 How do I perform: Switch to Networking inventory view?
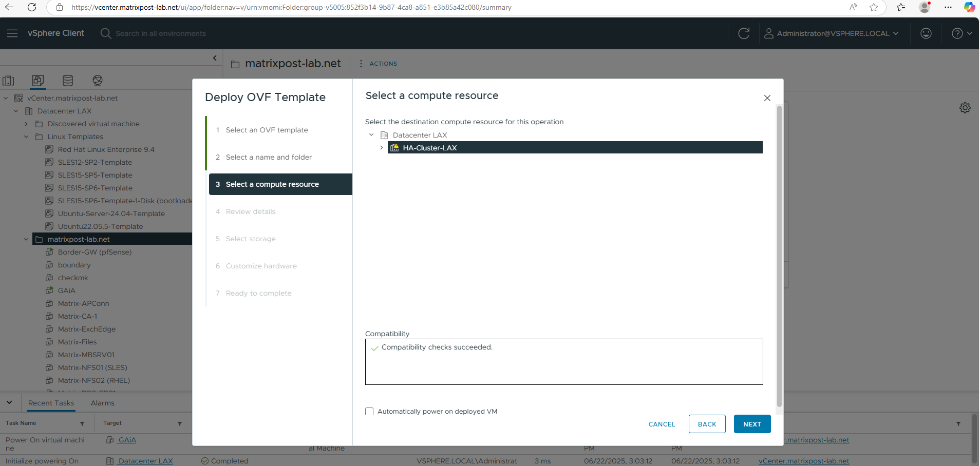tap(98, 81)
